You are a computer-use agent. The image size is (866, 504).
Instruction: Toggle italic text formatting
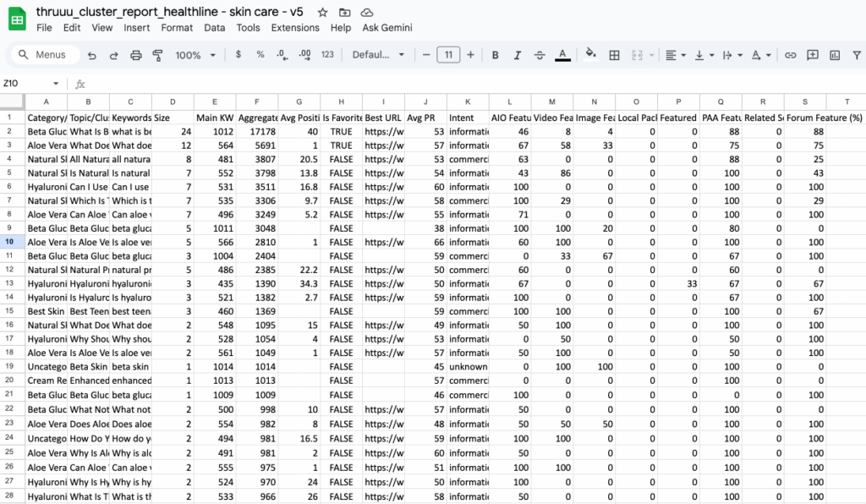tap(518, 55)
